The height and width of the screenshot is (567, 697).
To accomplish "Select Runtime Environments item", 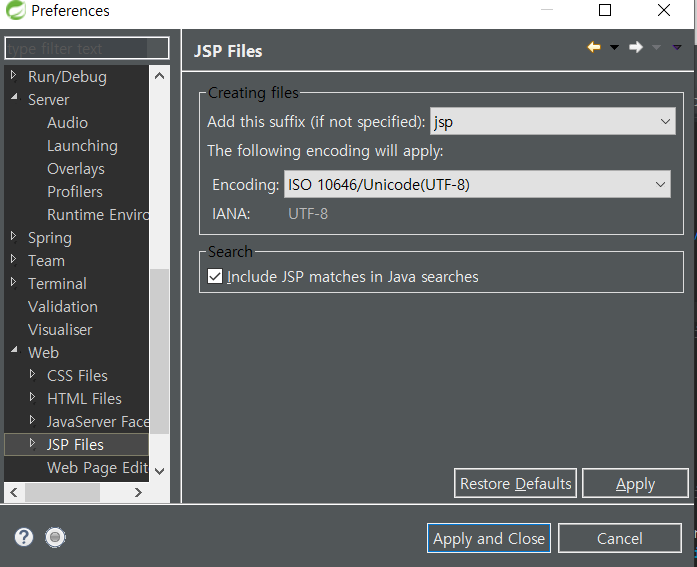I will pyautogui.click(x=98, y=215).
